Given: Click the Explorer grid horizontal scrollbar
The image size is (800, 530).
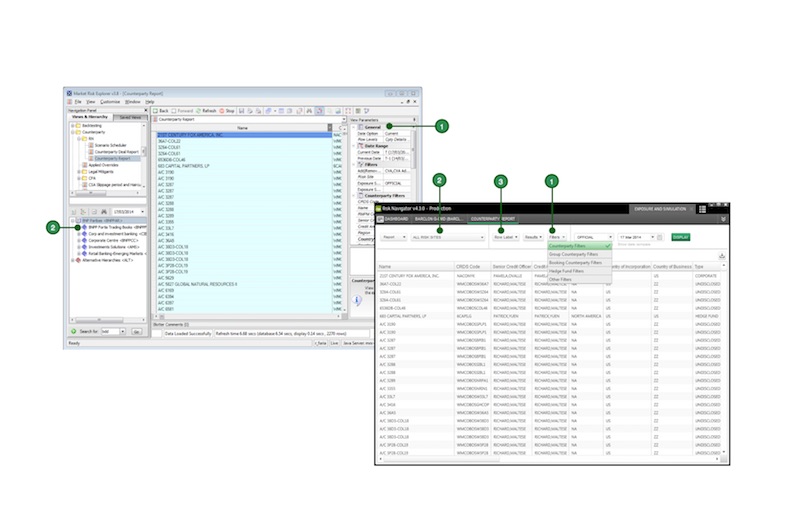Looking at the screenshot, I should click(247, 316).
